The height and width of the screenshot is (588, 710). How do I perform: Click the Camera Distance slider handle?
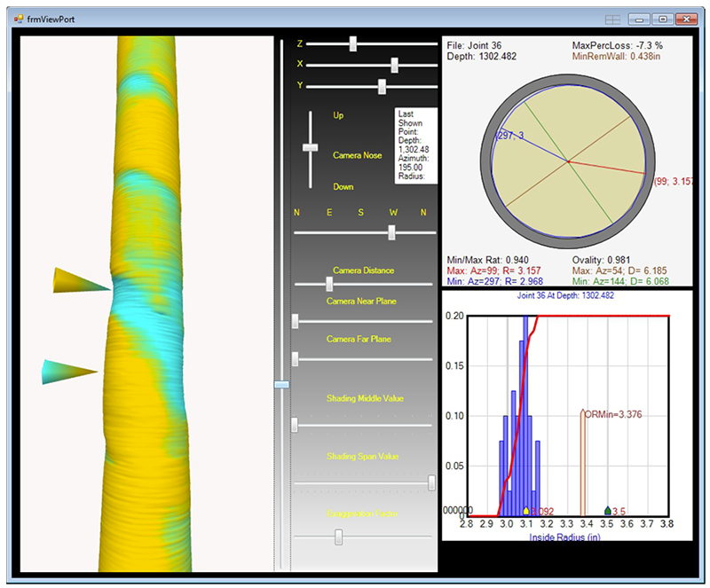coord(329,285)
